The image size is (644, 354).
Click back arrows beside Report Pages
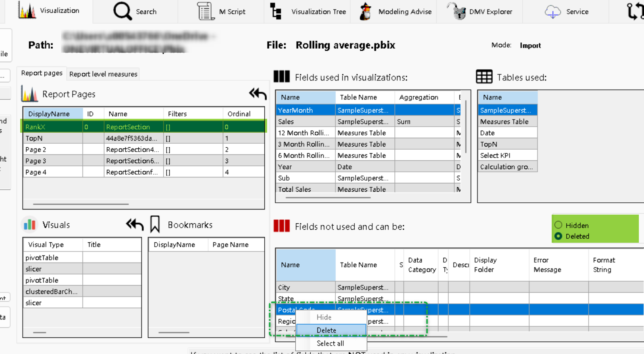258,94
